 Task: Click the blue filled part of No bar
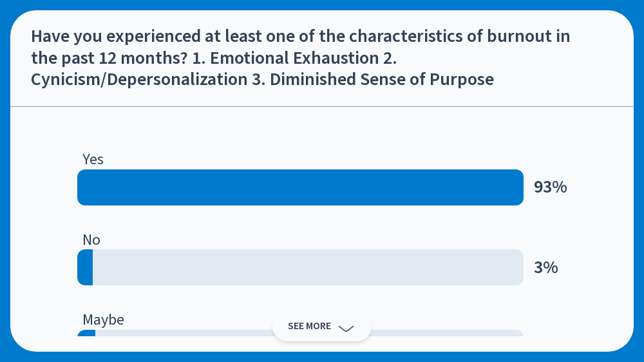(x=86, y=267)
